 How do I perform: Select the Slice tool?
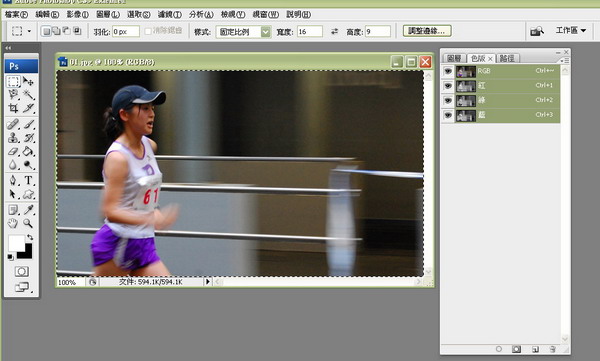(x=28, y=108)
